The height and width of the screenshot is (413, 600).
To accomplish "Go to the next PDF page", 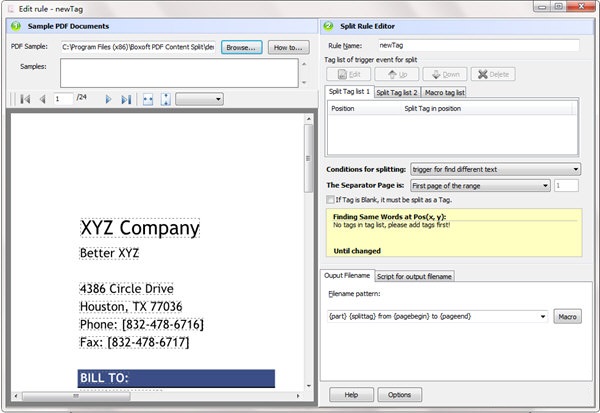I will click(x=108, y=100).
